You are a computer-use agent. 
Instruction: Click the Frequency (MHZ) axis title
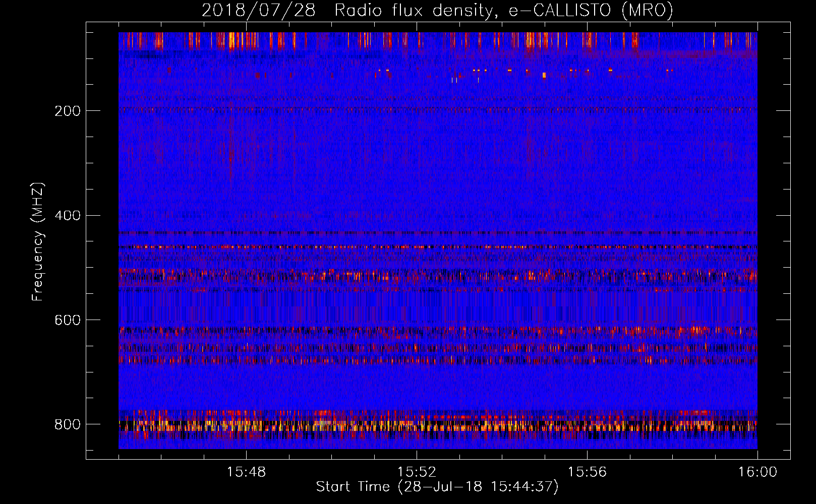pyautogui.click(x=38, y=242)
